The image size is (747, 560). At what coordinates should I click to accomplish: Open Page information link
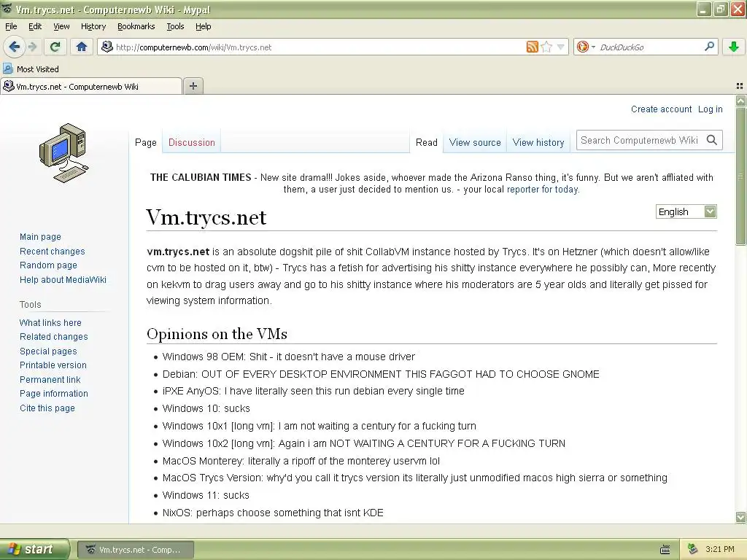point(53,394)
